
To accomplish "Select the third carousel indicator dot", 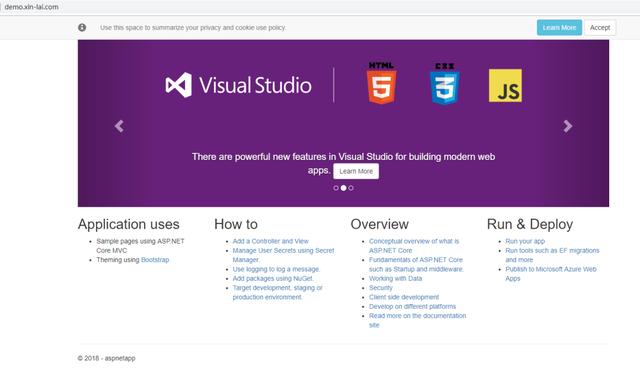I will [351, 188].
